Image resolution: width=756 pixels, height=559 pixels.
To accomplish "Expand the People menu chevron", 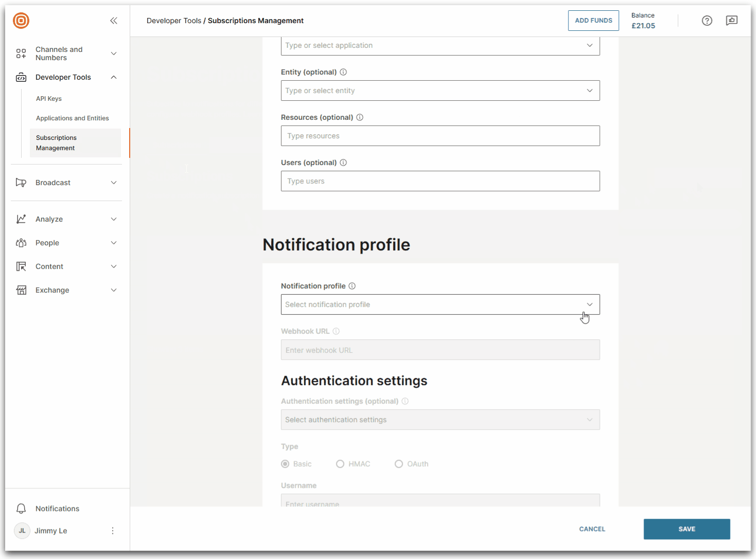I will coord(114,243).
